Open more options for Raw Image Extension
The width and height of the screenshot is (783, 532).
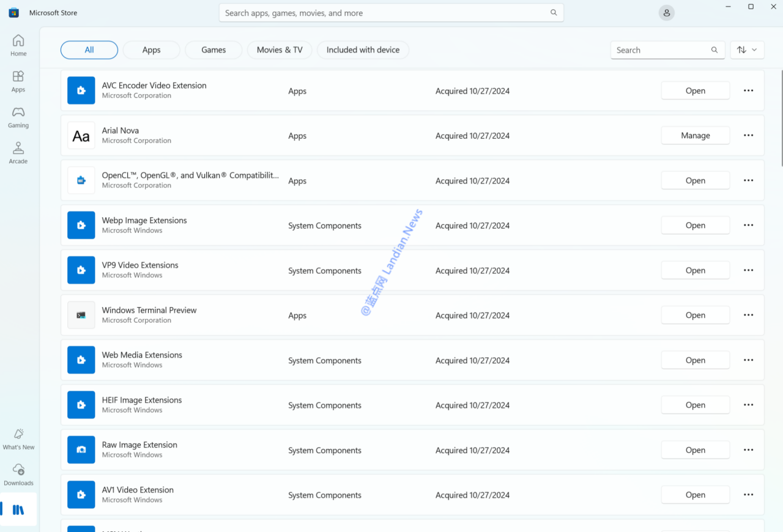click(x=748, y=450)
